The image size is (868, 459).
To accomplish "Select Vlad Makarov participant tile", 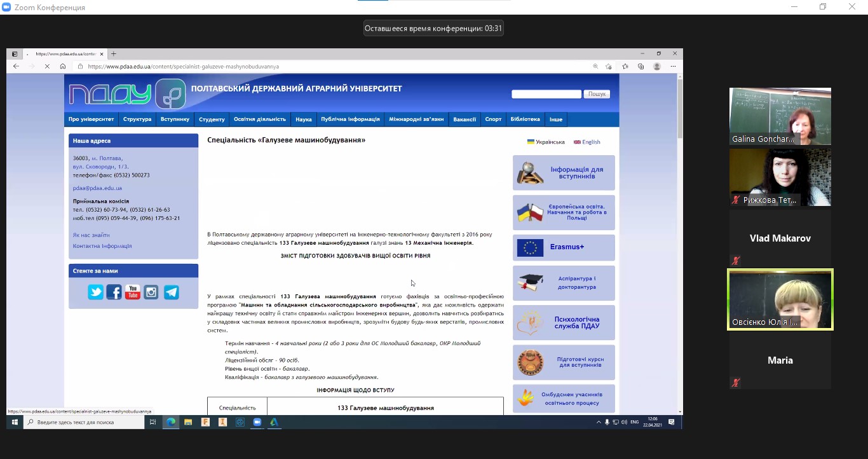I will click(x=780, y=238).
